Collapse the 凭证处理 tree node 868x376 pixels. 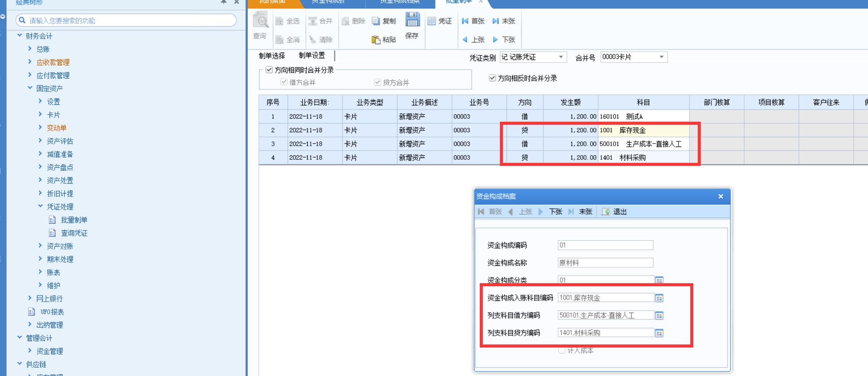41,206
